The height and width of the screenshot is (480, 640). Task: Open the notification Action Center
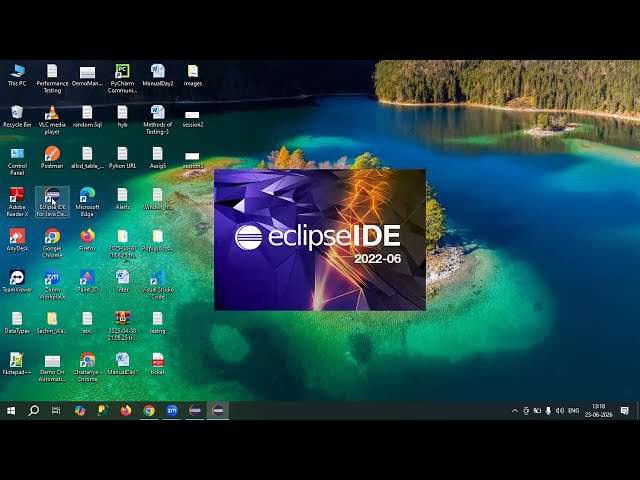624,411
